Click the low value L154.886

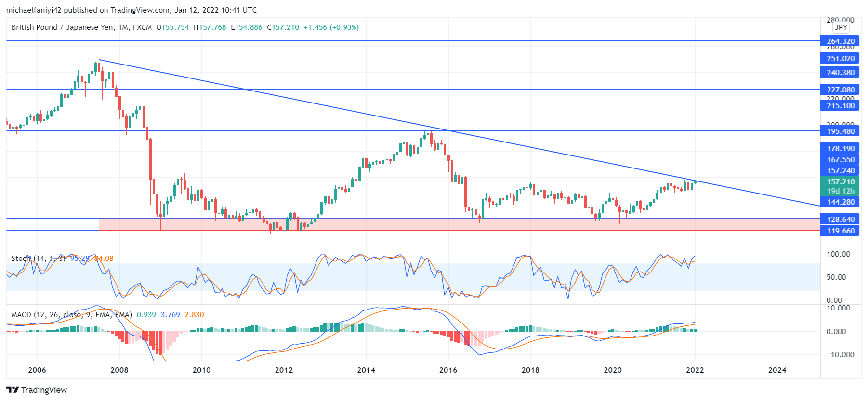(246, 27)
